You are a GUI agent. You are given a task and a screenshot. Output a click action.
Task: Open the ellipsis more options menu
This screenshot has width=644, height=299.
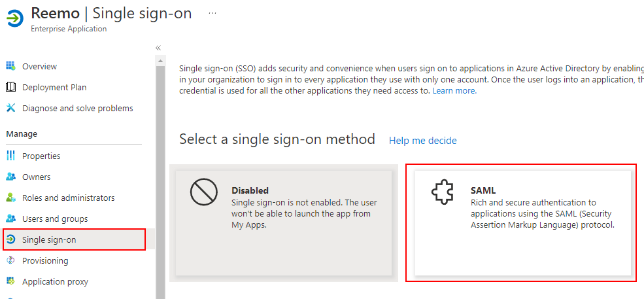point(212,13)
